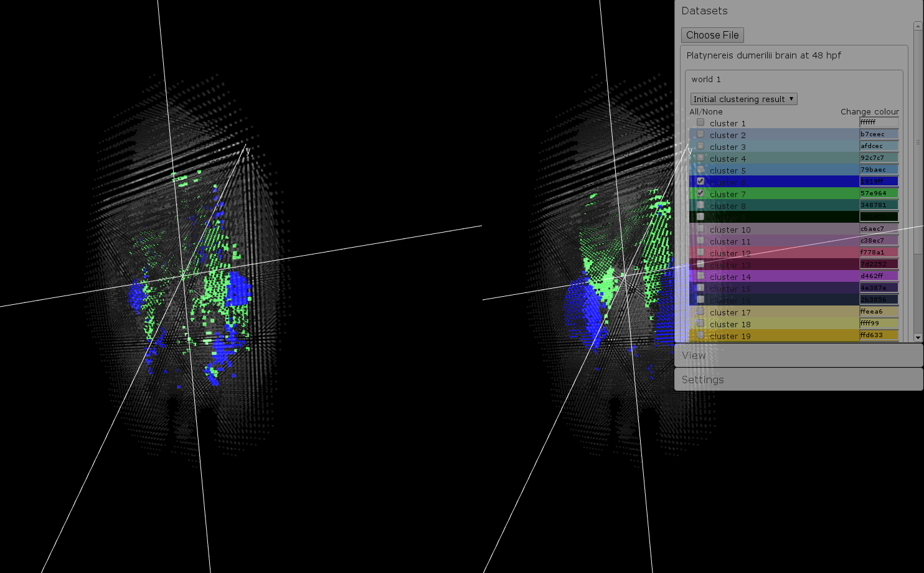Disable the cluster 7 checkbox
The image size is (924, 573).
(700, 193)
